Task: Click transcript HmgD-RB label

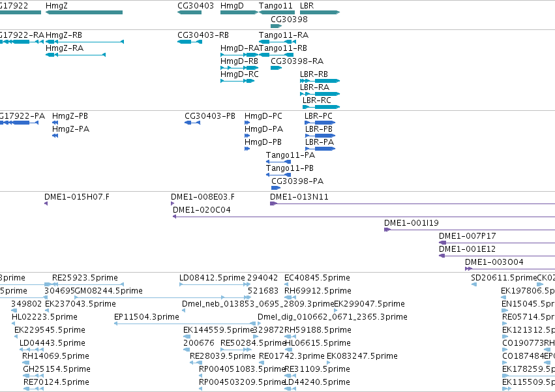Action: coord(239,61)
